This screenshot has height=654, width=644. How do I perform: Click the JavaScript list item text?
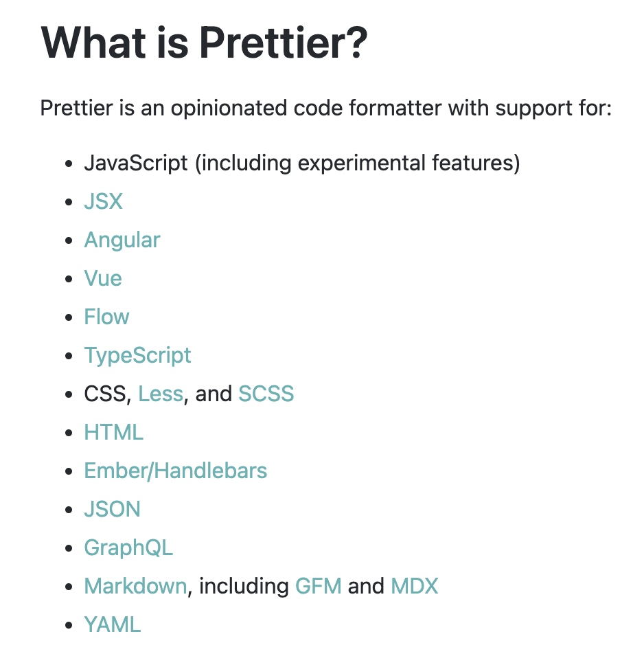(302, 163)
